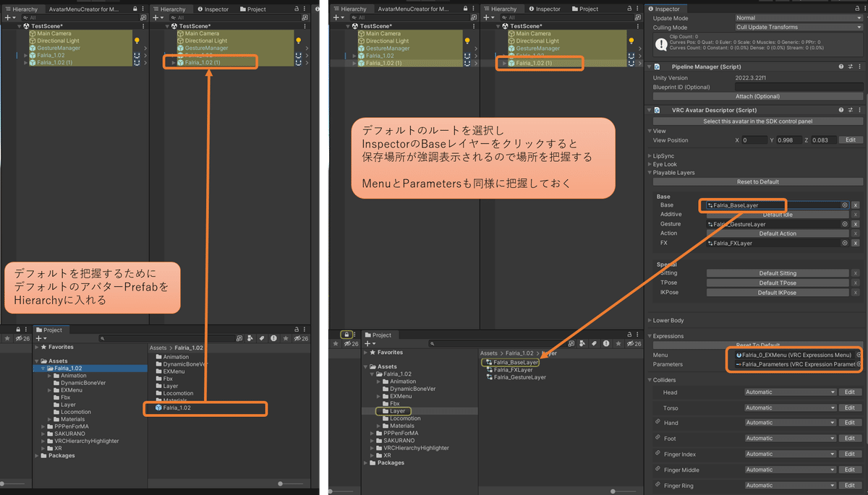Toggle the Hand collider mirror link
The image size is (868, 495).
(658, 422)
